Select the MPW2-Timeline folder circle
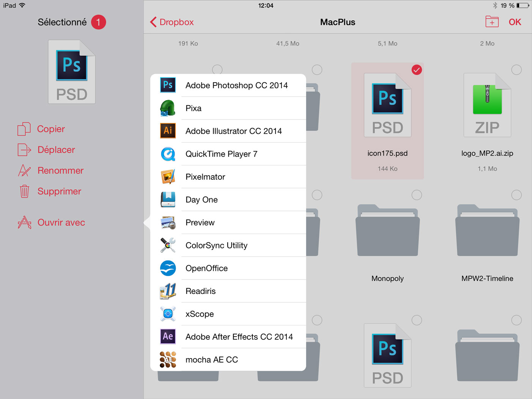This screenshot has width=532, height=399. pyautogui.click(x=516, y=195)
